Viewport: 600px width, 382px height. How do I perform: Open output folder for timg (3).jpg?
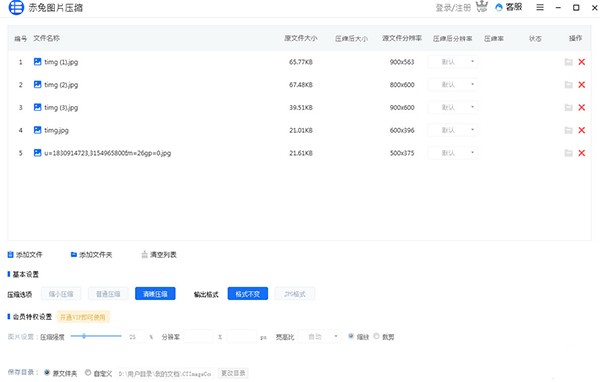[x=569, y=108]
